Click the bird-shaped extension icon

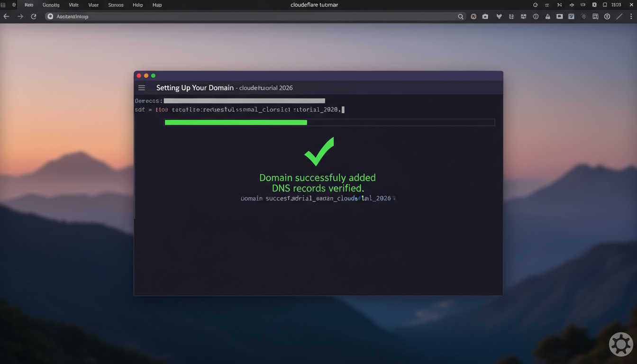pos(499,16)
